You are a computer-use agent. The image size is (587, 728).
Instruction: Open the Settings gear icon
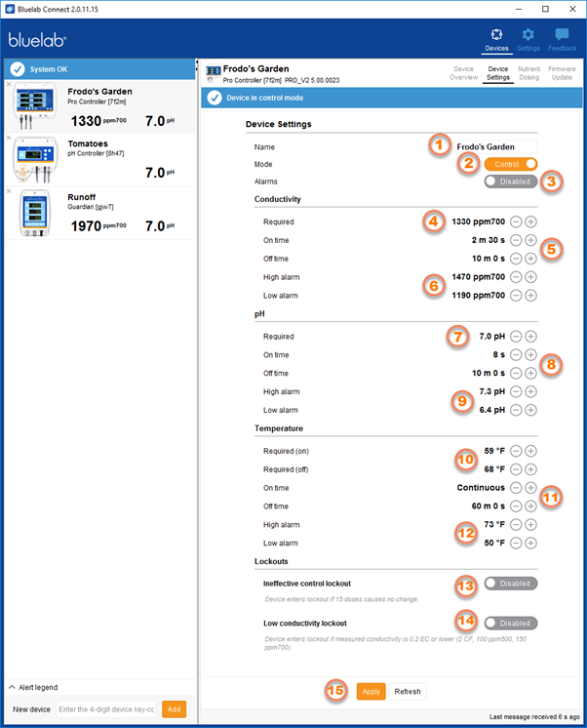click(x=528, y=34)
